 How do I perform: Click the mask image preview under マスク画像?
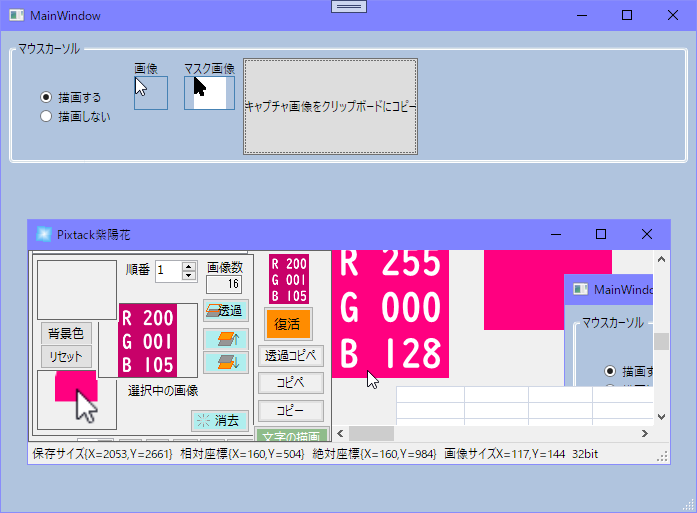tap(209, 93)
